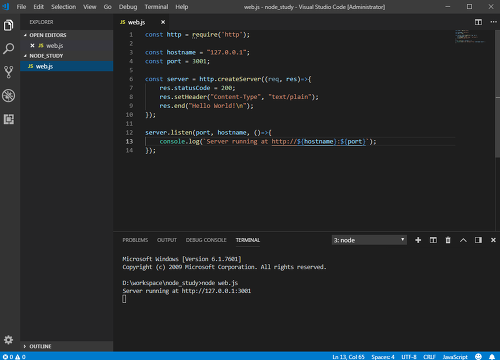The height and width of the screenshot is (360, 500).
Task: Switch to the Problems tab
Action: (135, 240)
